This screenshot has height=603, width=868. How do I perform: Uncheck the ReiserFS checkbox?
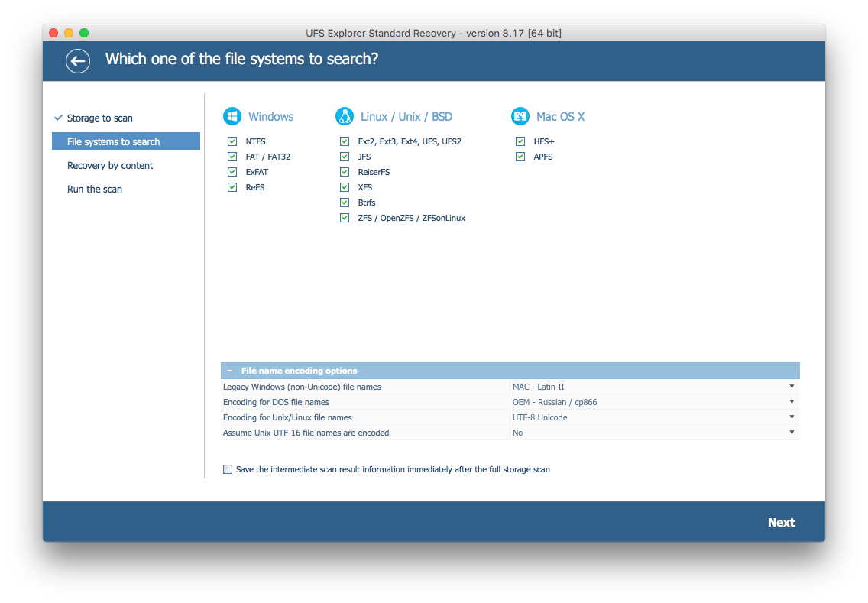point(345,172)
